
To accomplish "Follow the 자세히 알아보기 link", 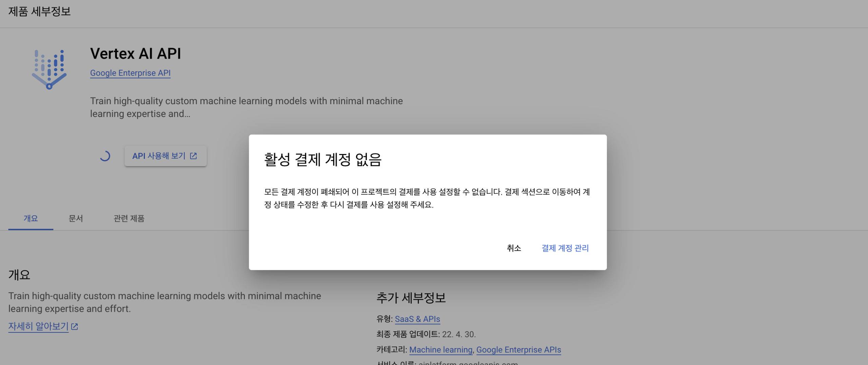I will 38,326.
